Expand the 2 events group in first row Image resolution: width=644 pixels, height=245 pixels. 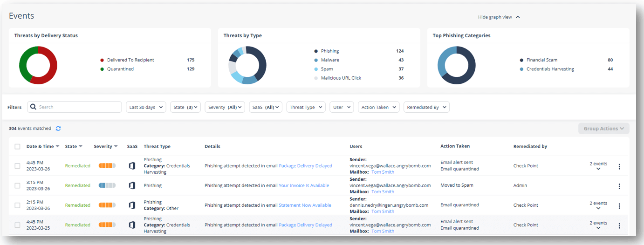pos(598,166)
